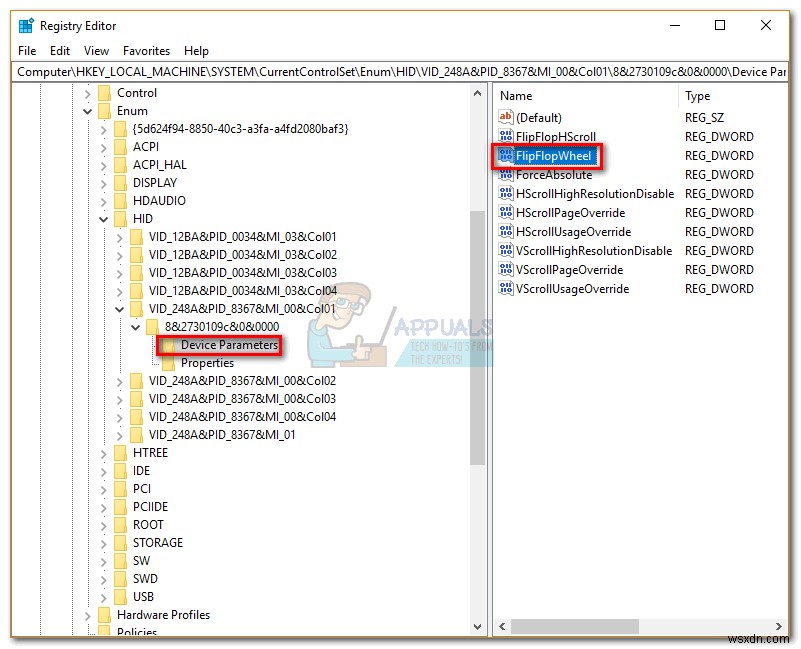The height and width of the screenshot is (649, 801).
Task: Click the VScrollHighResolutionDisable DWORD icon
Action: (505, 250)
